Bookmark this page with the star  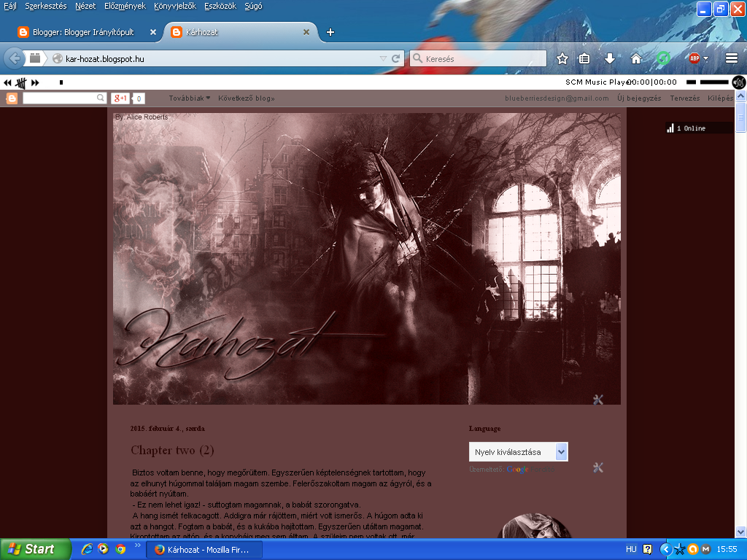click(562, 58)
